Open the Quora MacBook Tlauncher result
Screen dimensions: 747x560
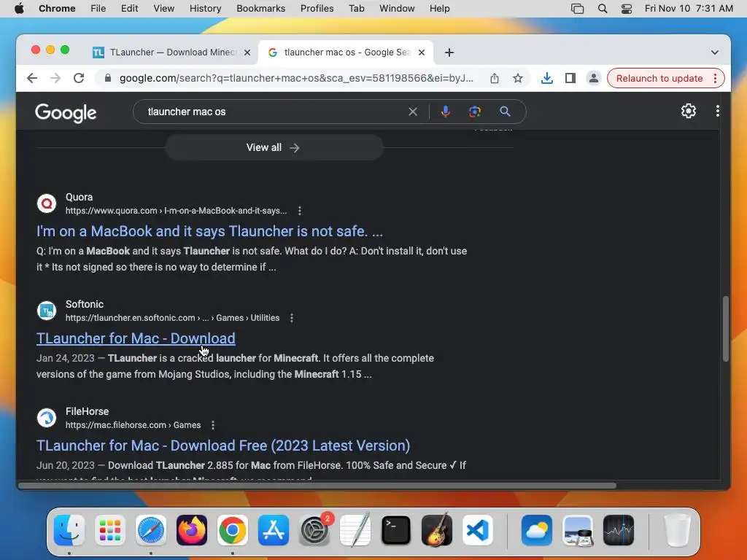pos(209,231)
